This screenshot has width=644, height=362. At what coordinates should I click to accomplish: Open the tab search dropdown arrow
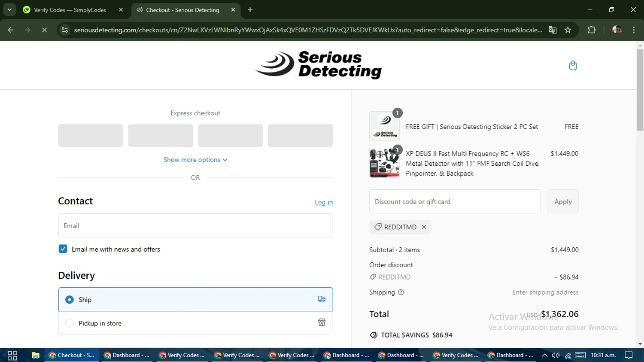[x=9, y=10]
